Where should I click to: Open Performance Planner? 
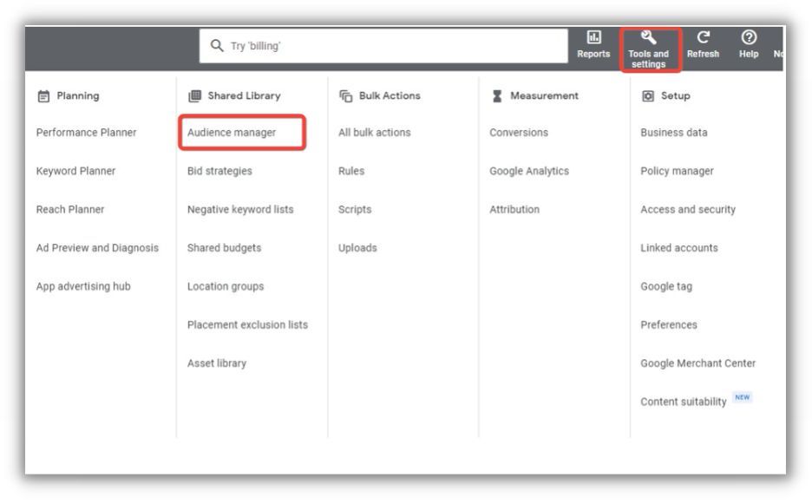pos(87,133)
